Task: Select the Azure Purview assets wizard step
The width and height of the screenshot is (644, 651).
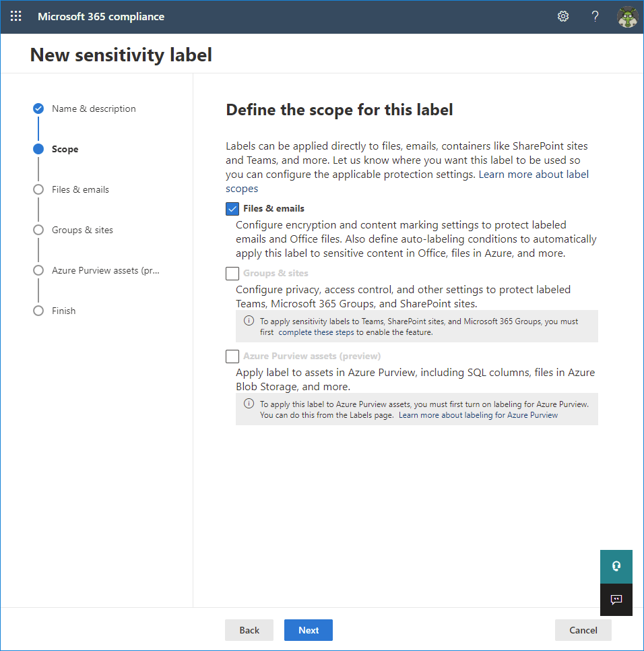Action: [x=105, y=270]
